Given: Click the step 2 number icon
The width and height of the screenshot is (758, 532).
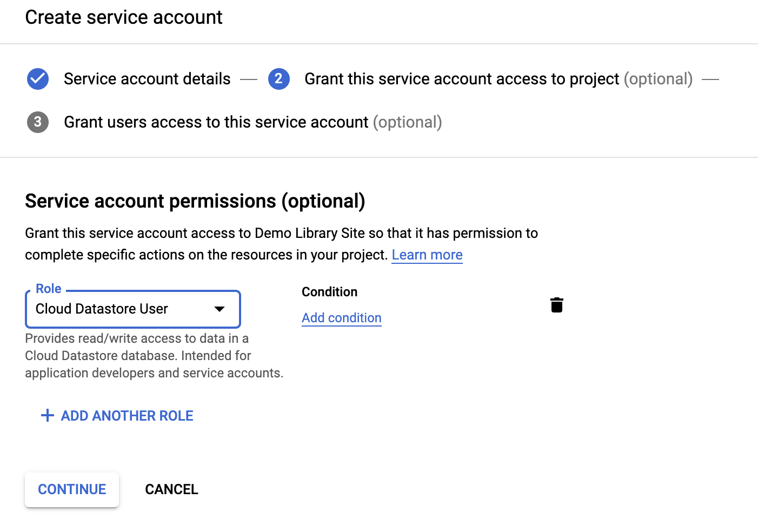Looking at the screenshot, I should (x=279, y=79).
